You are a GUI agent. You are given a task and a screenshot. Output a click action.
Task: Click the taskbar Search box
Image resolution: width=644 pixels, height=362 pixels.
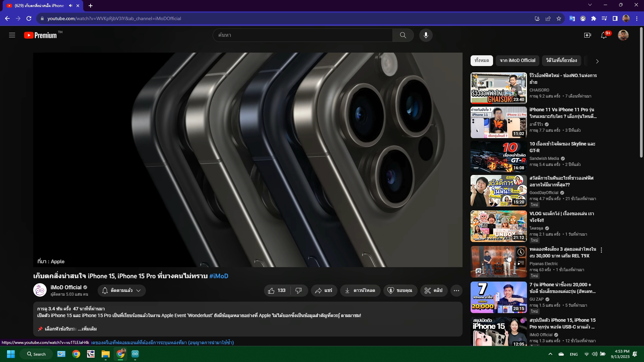36,354
